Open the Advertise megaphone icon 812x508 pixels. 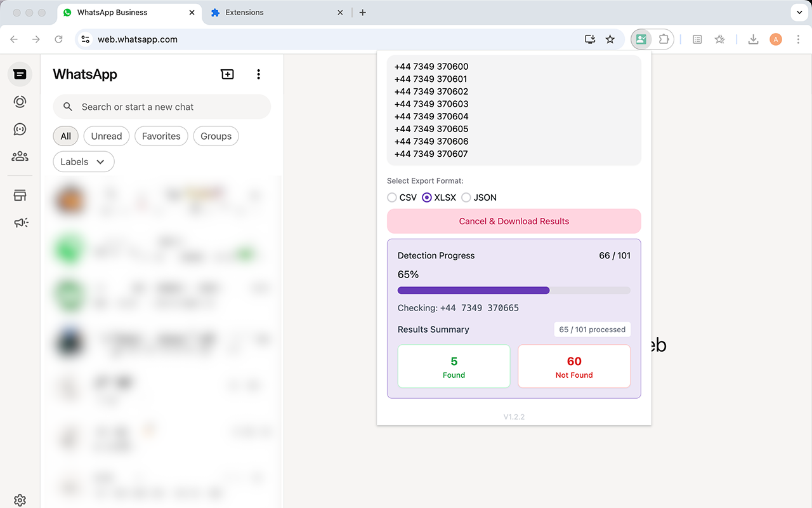[20, 222]
